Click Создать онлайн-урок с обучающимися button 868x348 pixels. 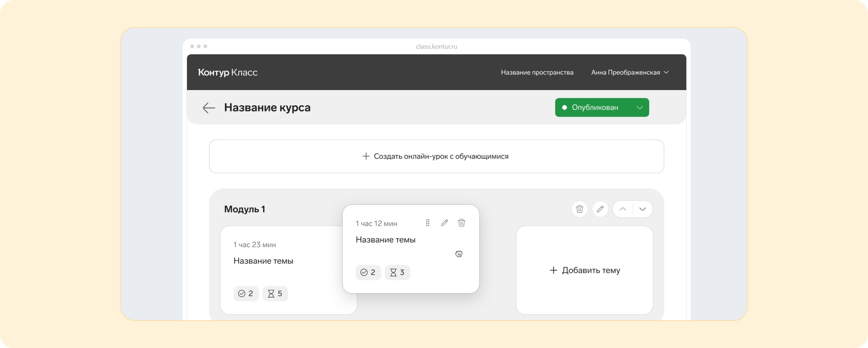click(x=436, y=156)
